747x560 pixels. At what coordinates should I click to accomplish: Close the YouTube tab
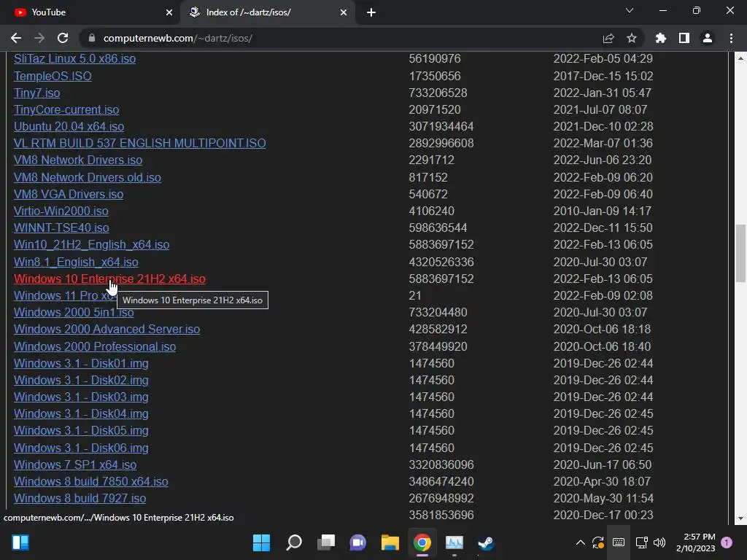[x=169, y=12]
